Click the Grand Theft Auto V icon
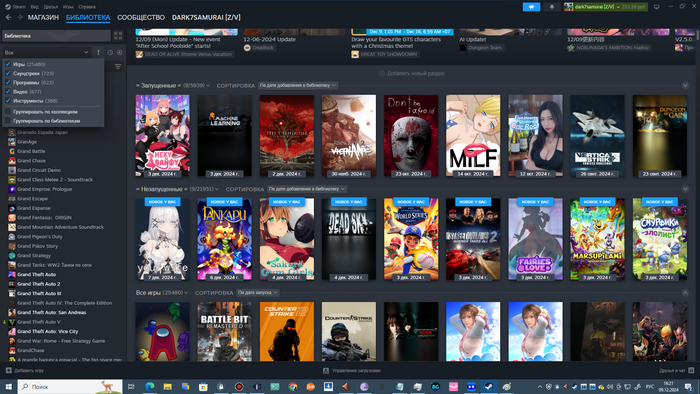 click(x=12, y=322)
